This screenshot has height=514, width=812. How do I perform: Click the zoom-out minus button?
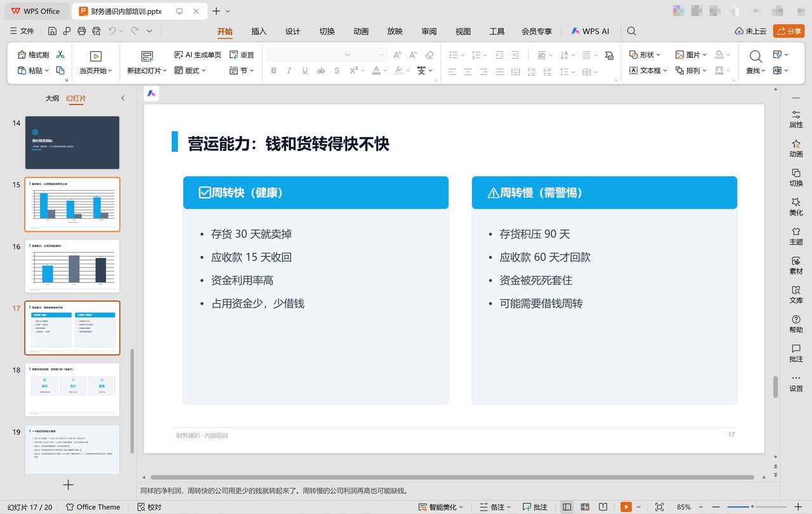click(x=717, y=507)
